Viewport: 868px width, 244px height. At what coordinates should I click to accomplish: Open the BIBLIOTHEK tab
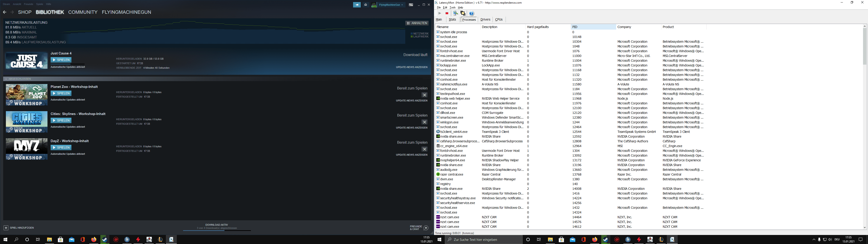click(x=50, y=12)
